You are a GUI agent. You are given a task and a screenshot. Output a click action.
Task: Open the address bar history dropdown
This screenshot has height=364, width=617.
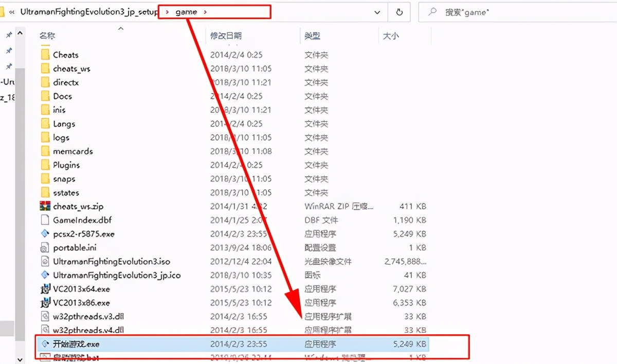click(378, 12)
